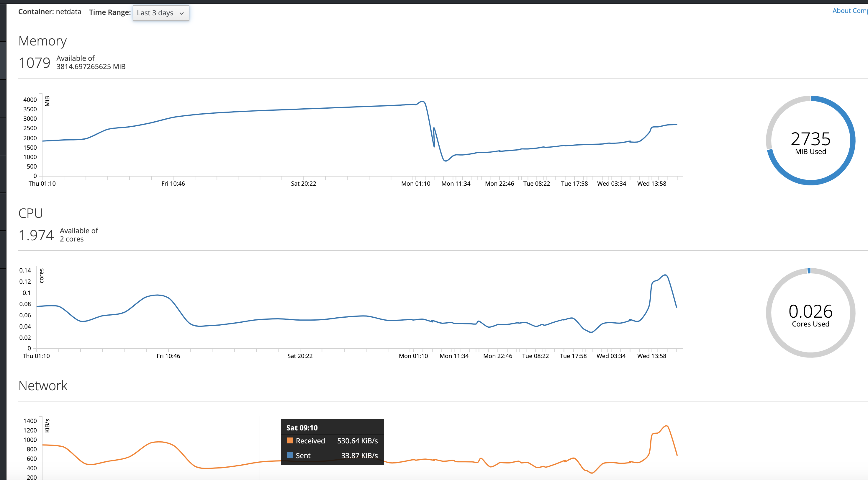The width and height of the screenshot is (868, 480).
Task: Expand the chevron on the Last 3 days selector
Action: click(x=182, y=14)
